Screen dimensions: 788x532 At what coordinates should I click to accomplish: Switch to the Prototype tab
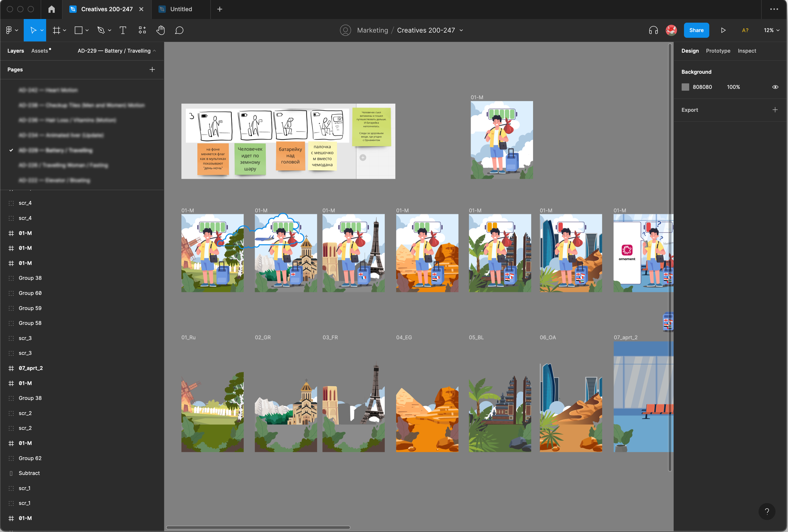[x=718, y=51]
